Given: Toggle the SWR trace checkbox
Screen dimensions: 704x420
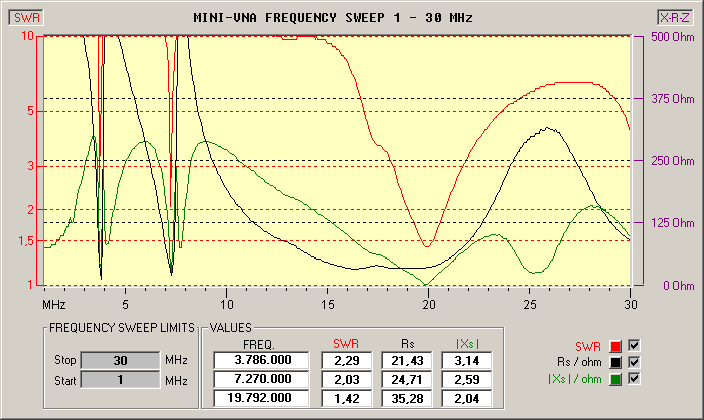Looking at the screenshot, I should click(634, 345).
